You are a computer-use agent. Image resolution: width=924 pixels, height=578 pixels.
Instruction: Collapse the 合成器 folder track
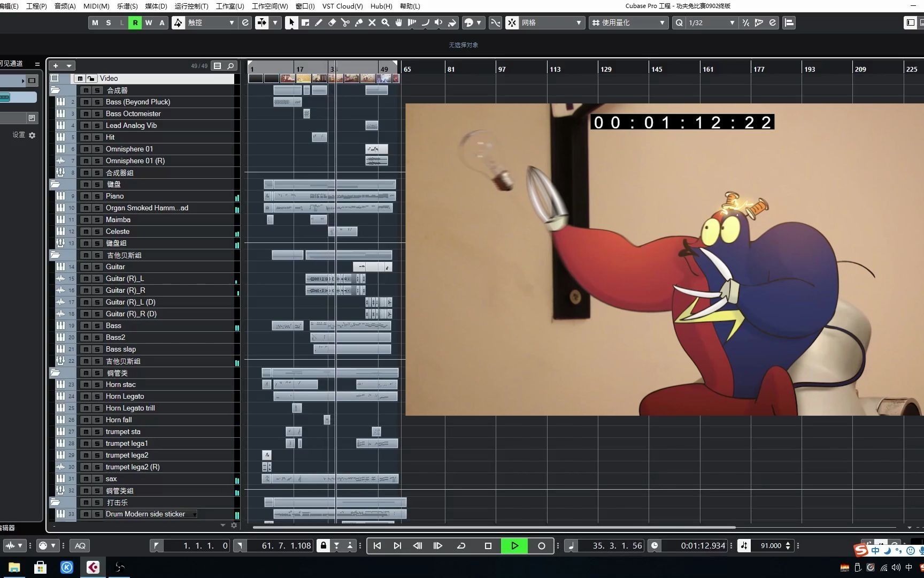(x=55, y=90)
